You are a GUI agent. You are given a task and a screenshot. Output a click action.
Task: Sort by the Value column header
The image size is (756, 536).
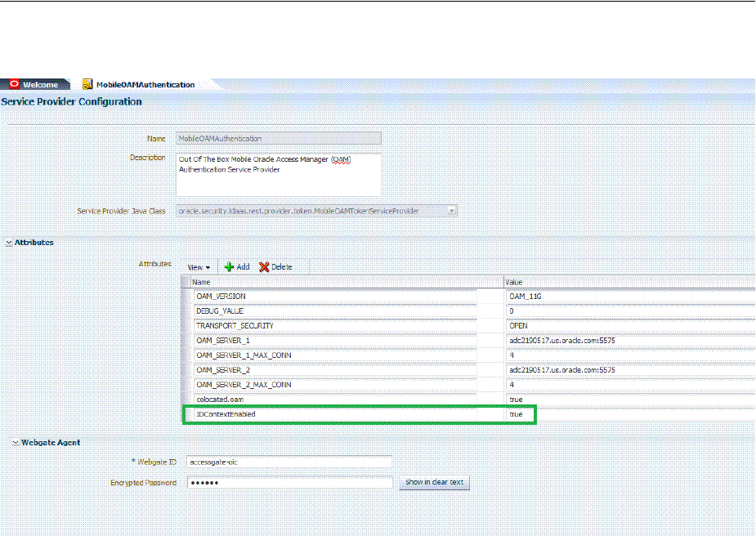[629, 282]
